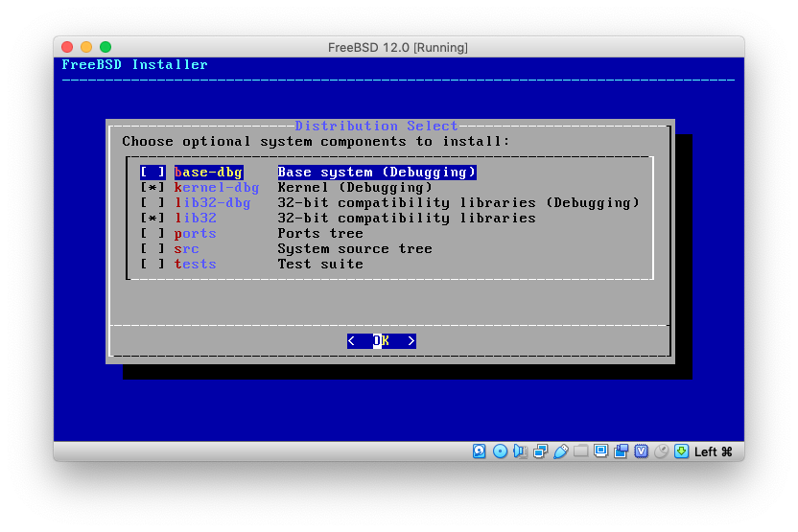Screen dimensions: 798x532
Task: Click the display settings monitor icon
Action: (x=601, y=451)
